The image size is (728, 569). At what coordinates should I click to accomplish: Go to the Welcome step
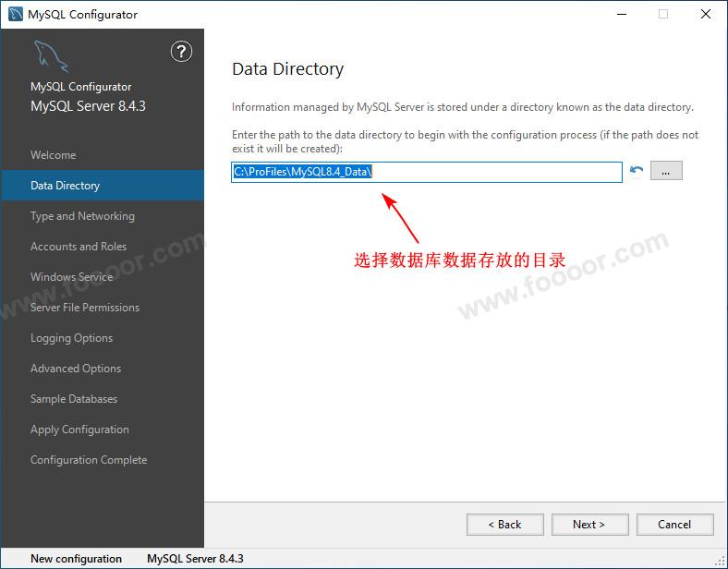(x=54, y=155)
